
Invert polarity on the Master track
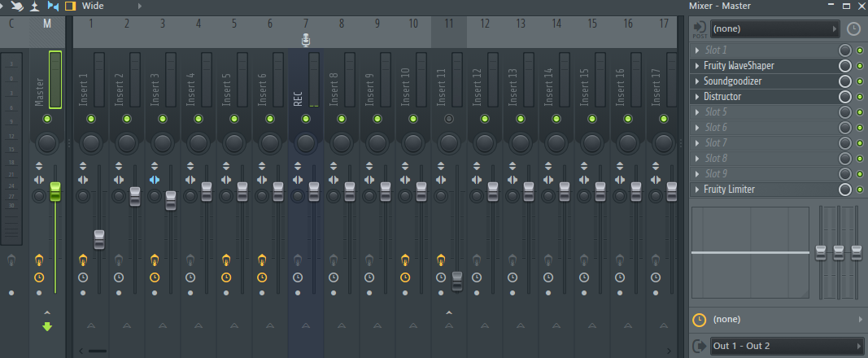(39, 165)
